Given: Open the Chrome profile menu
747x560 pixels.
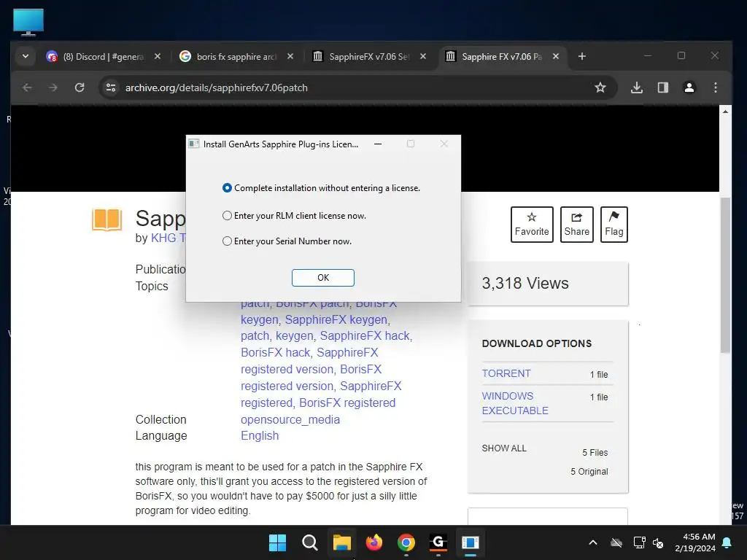Looking at the screenshot, I should (689, 87).
